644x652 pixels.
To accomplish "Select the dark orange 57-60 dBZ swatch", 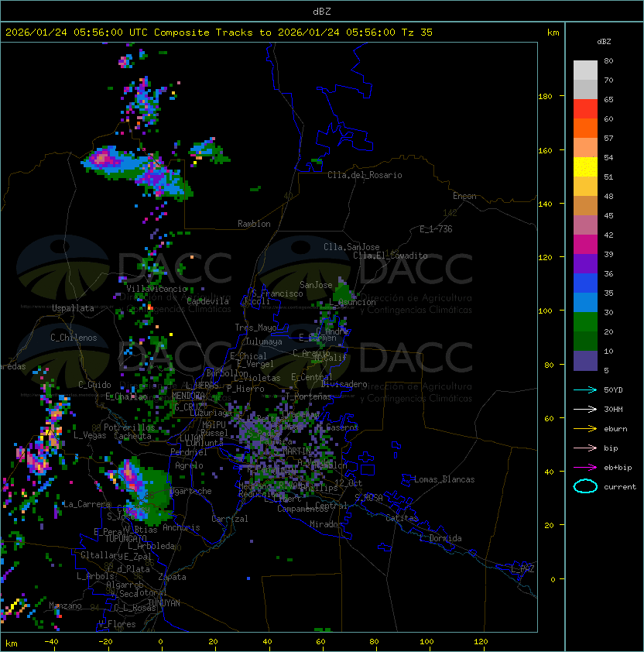I will click(x=585, y=128).
